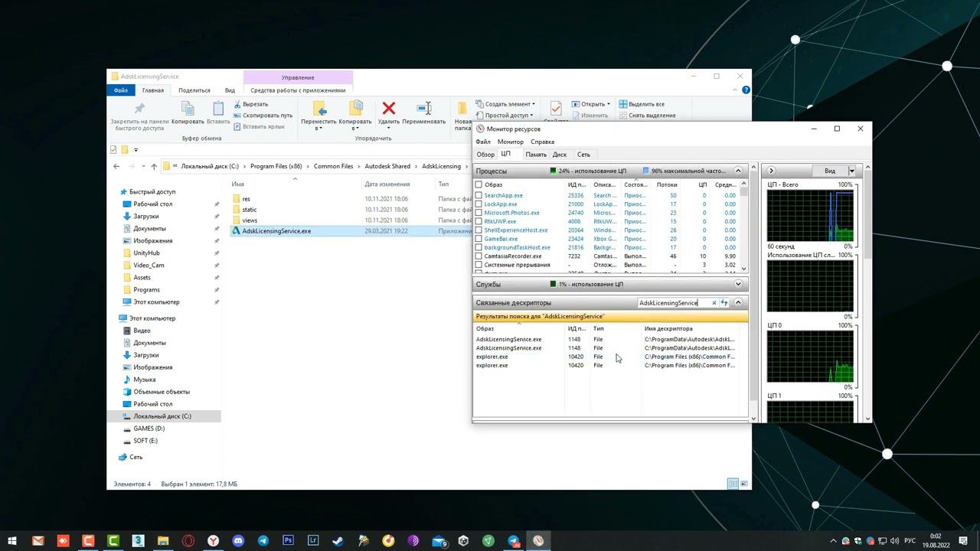
Task: Open Explorer help question-mark icon
Action: (x=746, y=90)
